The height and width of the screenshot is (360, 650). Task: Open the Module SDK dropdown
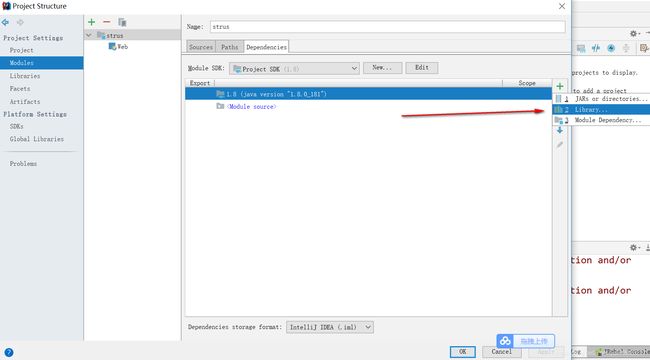tap(294, 69)
